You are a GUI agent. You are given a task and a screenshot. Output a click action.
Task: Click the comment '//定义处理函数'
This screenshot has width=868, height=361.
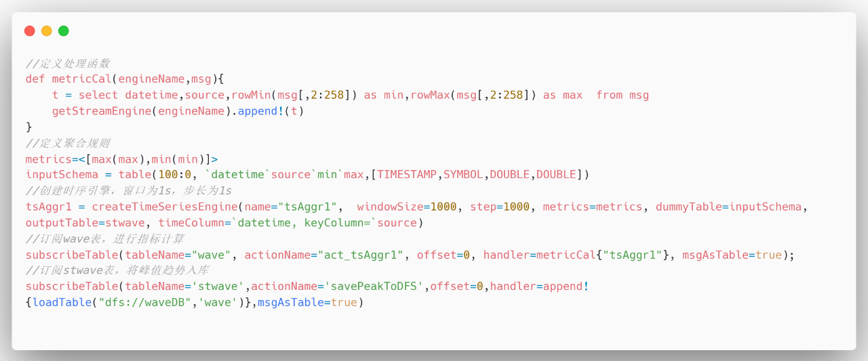coord(68,64)
